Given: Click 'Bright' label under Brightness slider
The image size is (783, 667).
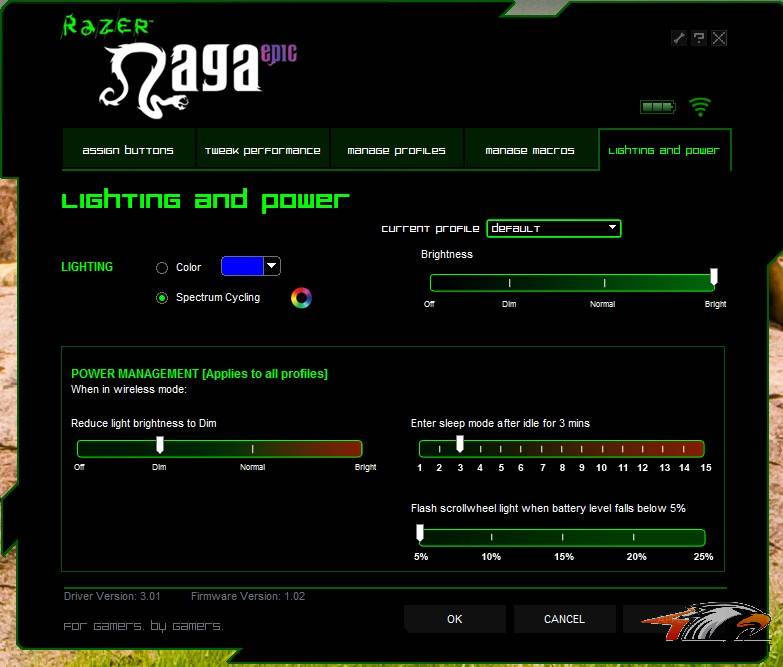Looking at the screenshot, I should pos(715,304).
